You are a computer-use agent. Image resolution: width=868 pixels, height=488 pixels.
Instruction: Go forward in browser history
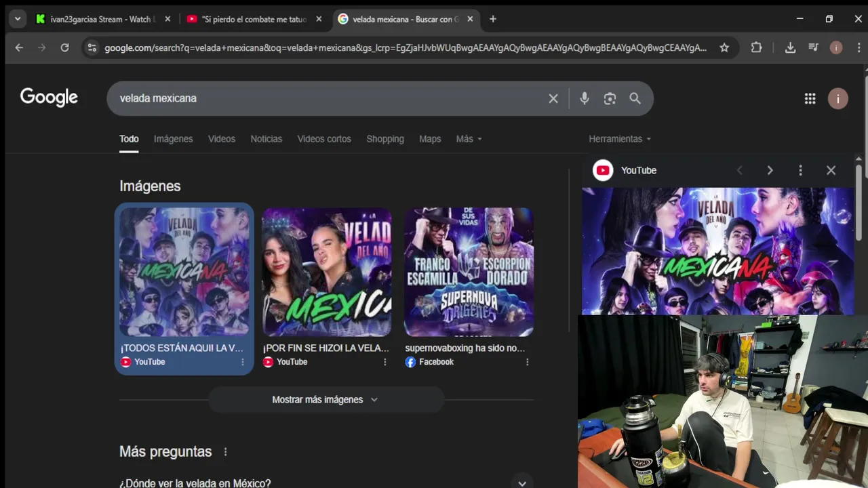pyautogui.click(x=42, y=47)
